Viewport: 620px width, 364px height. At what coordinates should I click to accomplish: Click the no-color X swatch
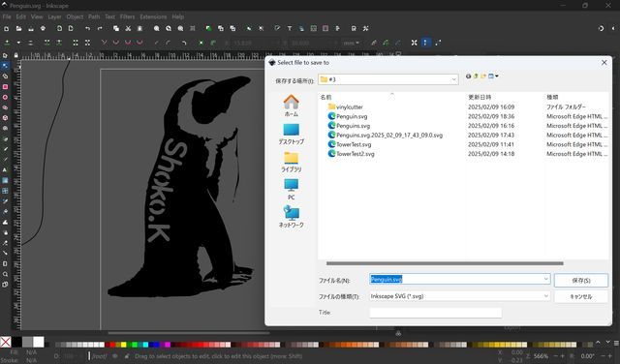click(x=6, y=342)
